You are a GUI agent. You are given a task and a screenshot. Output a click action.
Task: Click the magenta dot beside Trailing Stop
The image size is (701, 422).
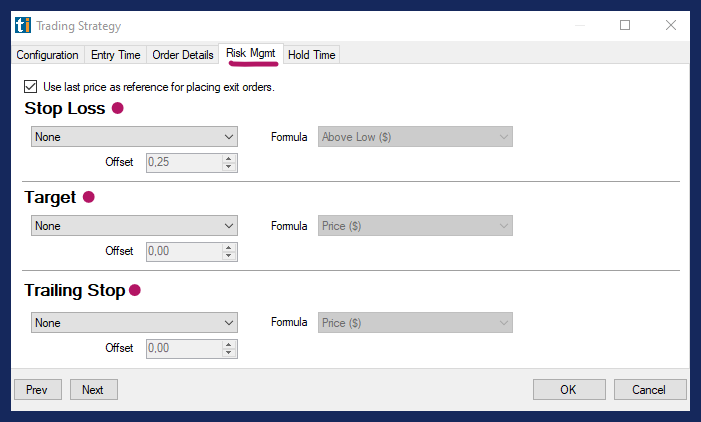tap(135, 291)
